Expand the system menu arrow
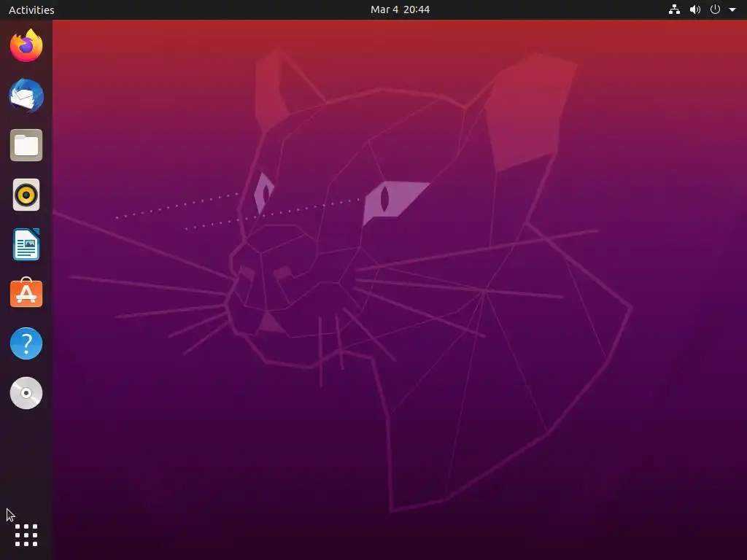 (732, 9)
